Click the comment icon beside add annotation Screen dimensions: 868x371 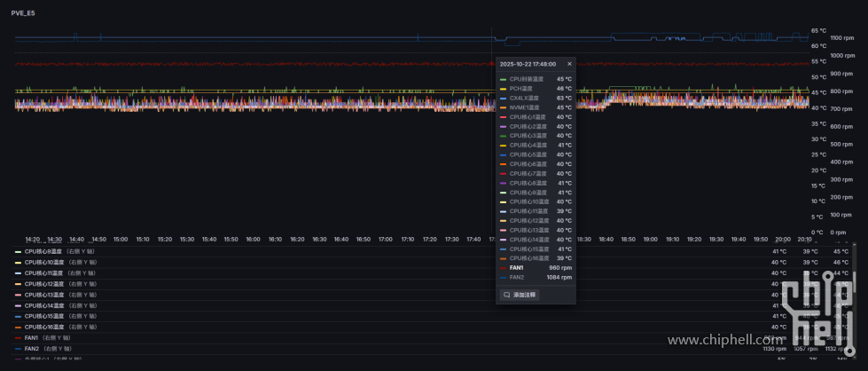pos(507,295)
